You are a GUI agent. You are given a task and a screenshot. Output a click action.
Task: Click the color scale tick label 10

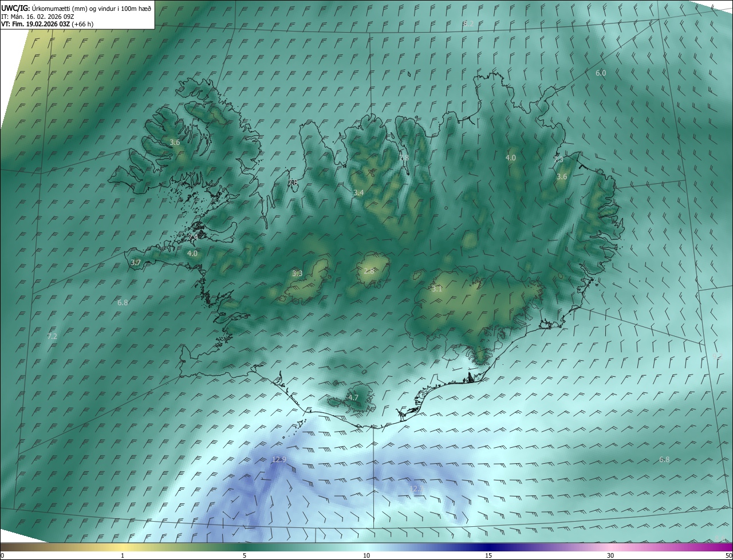366,555
